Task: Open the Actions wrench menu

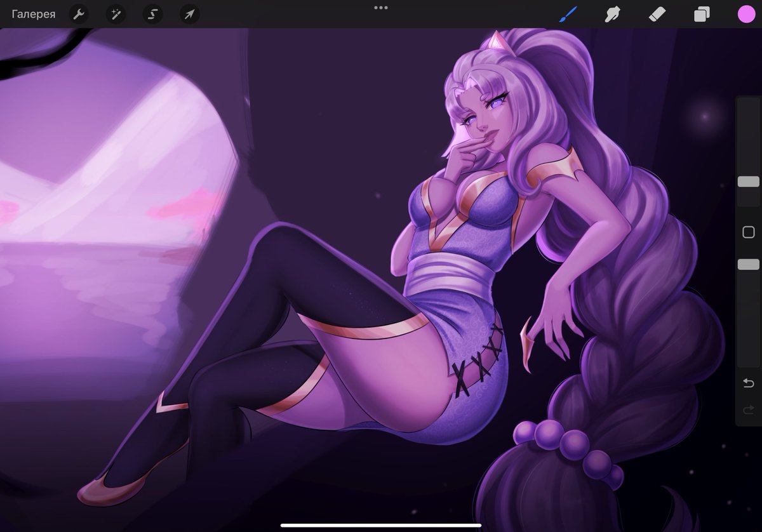Action: point(79,14)
